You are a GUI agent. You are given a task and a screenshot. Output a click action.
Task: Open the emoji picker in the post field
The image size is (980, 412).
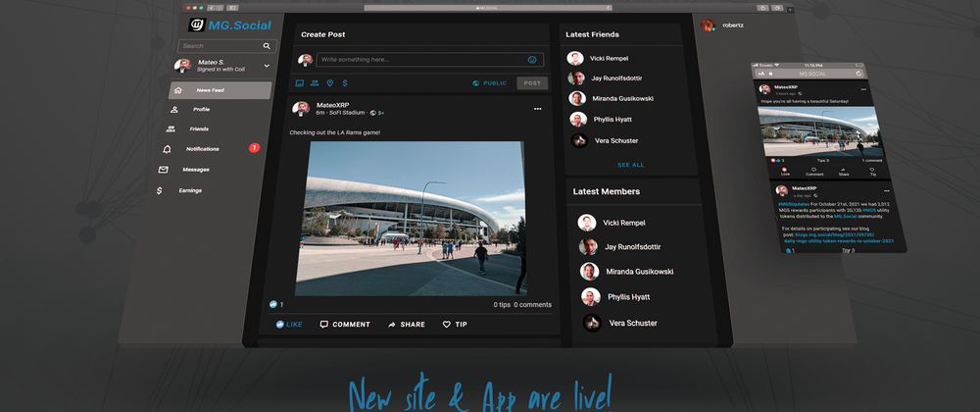[532, 60]
